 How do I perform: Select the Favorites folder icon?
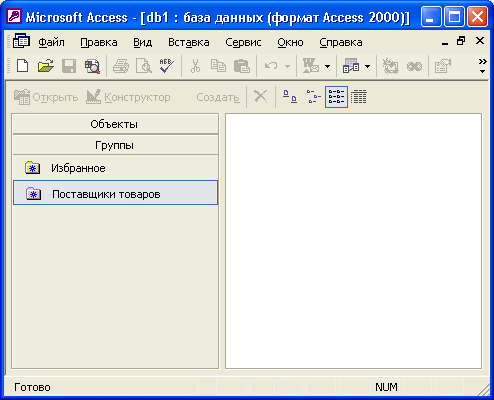pyautogui.click(x=32, y=168)
